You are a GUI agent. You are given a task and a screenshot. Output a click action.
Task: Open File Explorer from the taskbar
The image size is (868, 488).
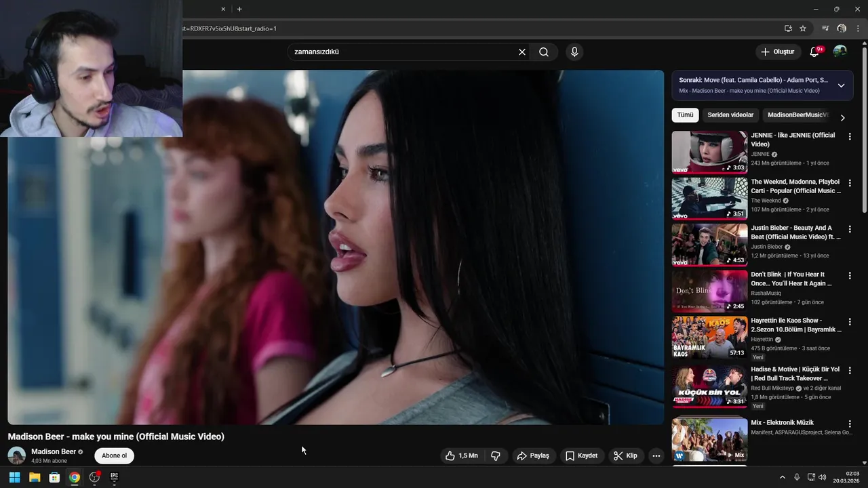click(x=35, y=477)
